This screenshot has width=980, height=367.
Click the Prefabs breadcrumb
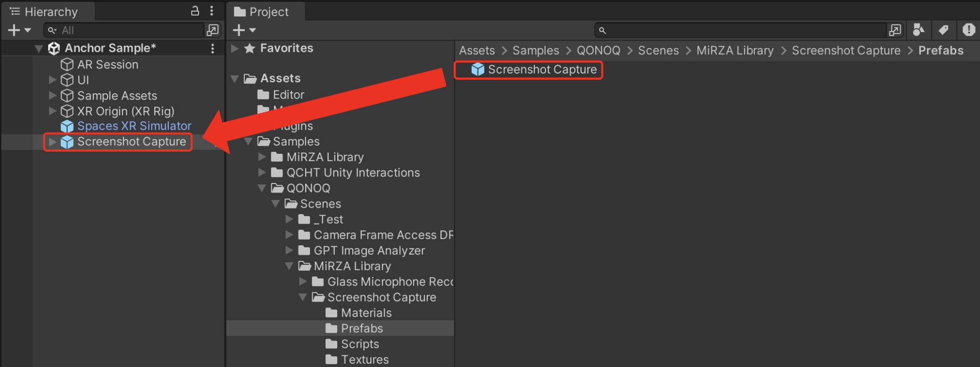[941, 50]
